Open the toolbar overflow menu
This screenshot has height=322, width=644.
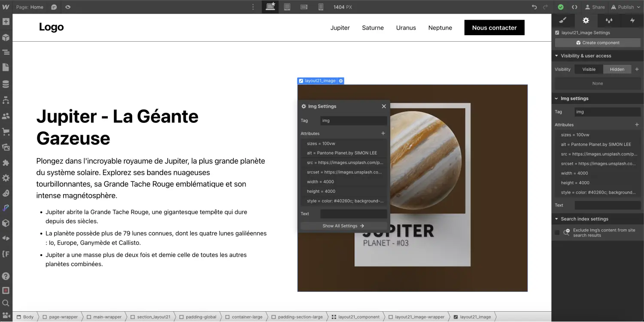(253, 7)
